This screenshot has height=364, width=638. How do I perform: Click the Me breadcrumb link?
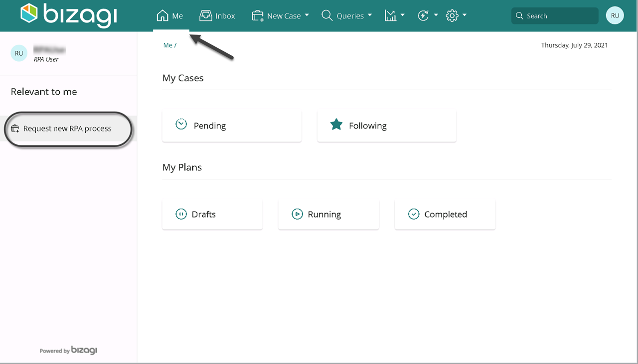168,45
